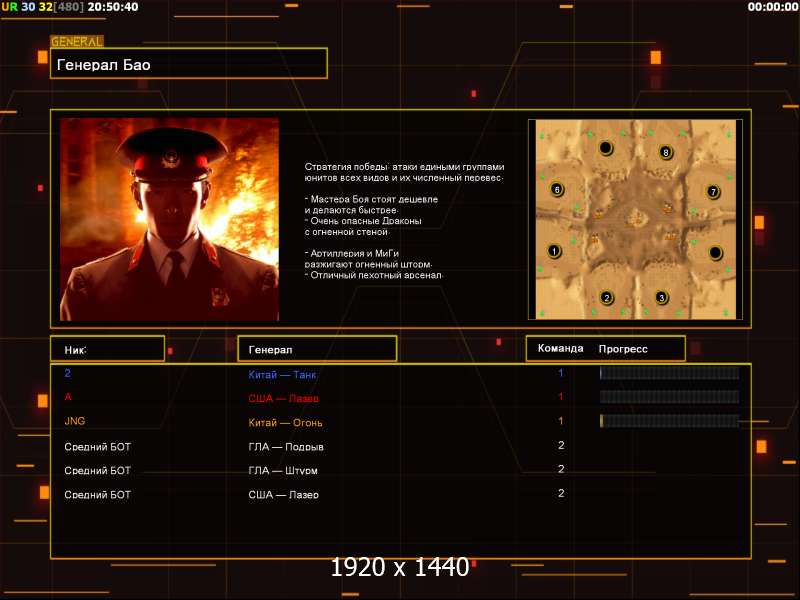
Task: Select player nickname 2 in blue
Action: [68, 373]
